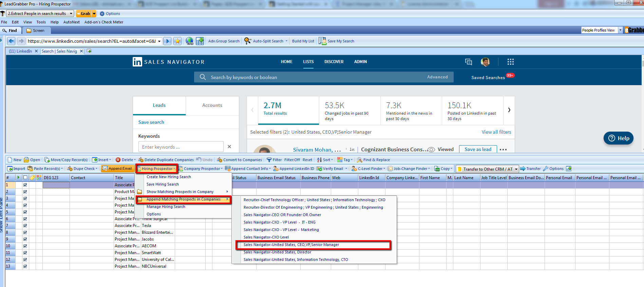The image size is (644, 287).
Task: Click the Go arrow next to URL box
Action: pos(167,41)
